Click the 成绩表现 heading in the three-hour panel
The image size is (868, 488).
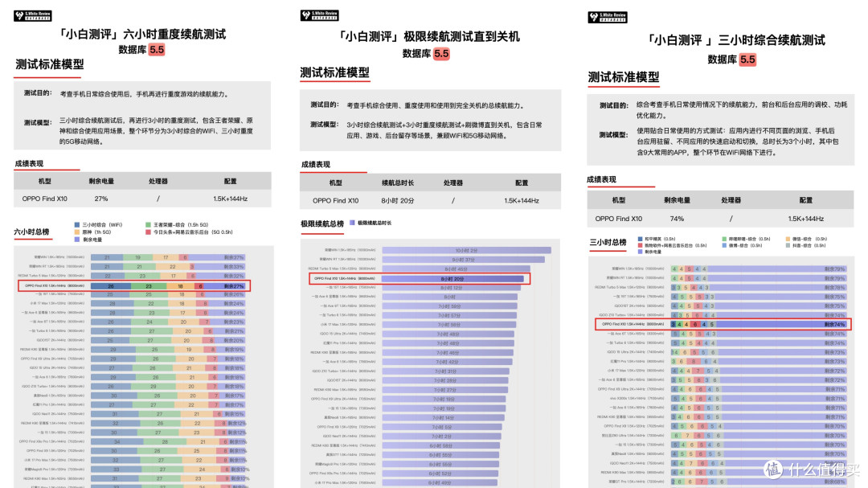tap(601, 179)
